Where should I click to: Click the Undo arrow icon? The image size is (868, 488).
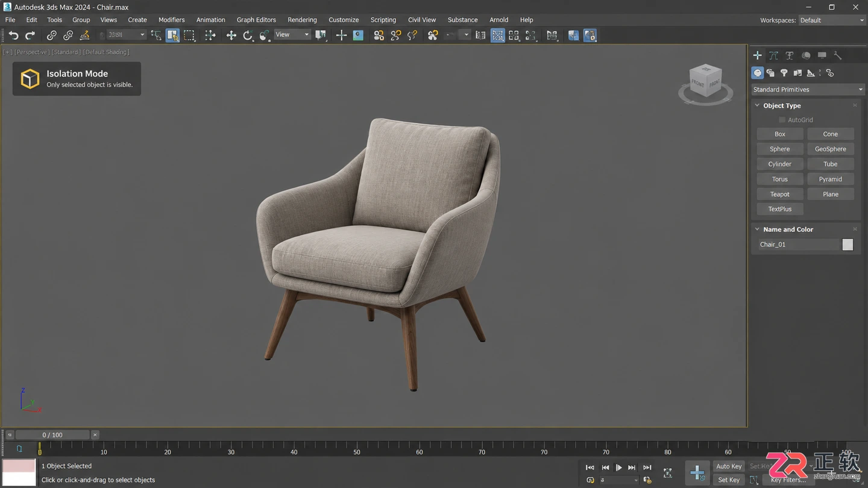(x=13, y=36)
